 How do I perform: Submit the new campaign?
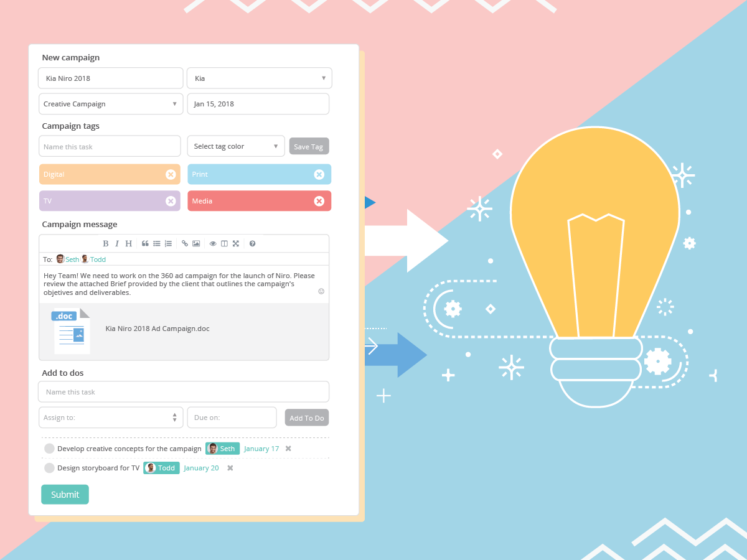65,495
